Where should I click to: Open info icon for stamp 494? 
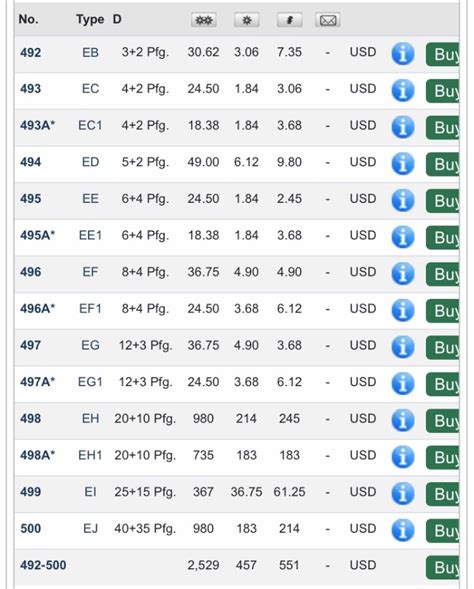point(403,164)
